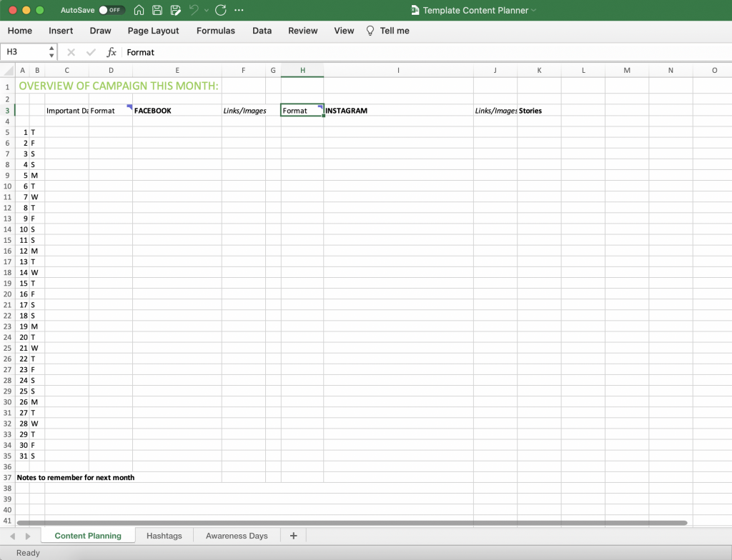Click the Save floppy disk icon

click(x=157, y=10)
